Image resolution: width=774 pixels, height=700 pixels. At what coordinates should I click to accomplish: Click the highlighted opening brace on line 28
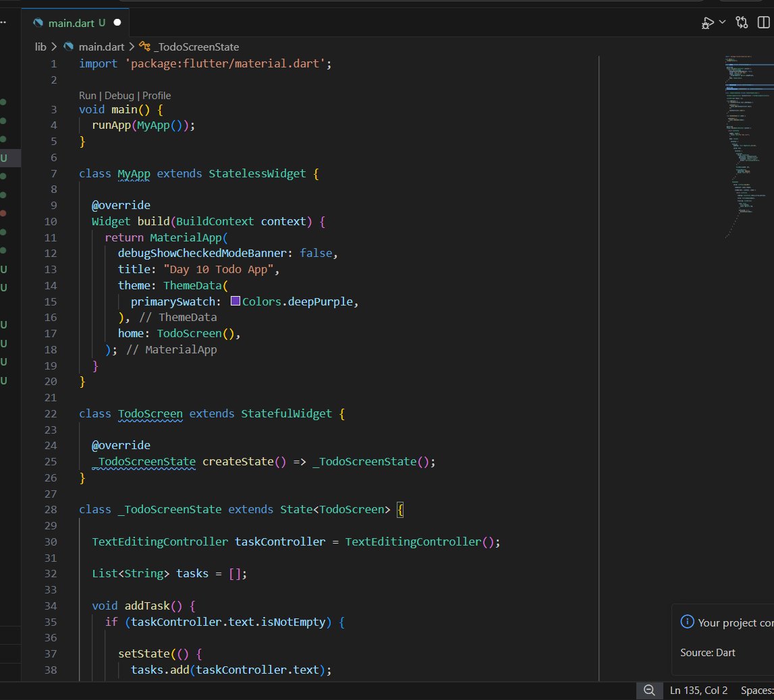click(400, 510)
